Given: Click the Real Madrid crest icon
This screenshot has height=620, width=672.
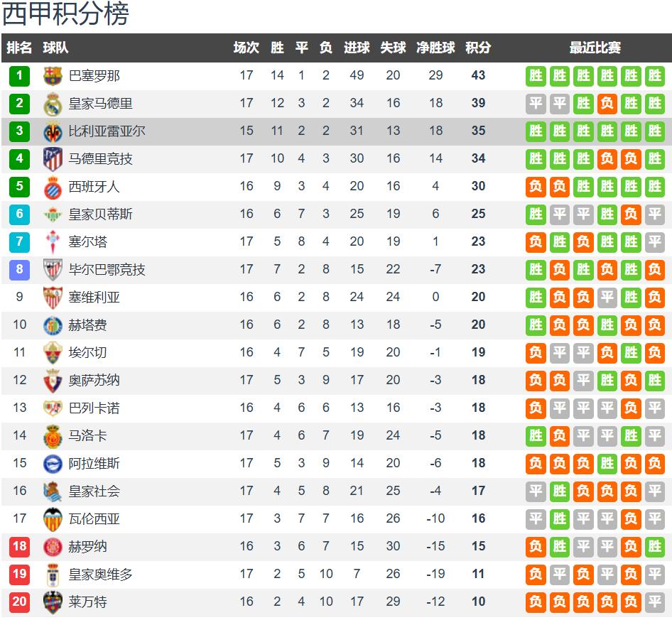Looking at the screenshot, I should click(53, 103).
